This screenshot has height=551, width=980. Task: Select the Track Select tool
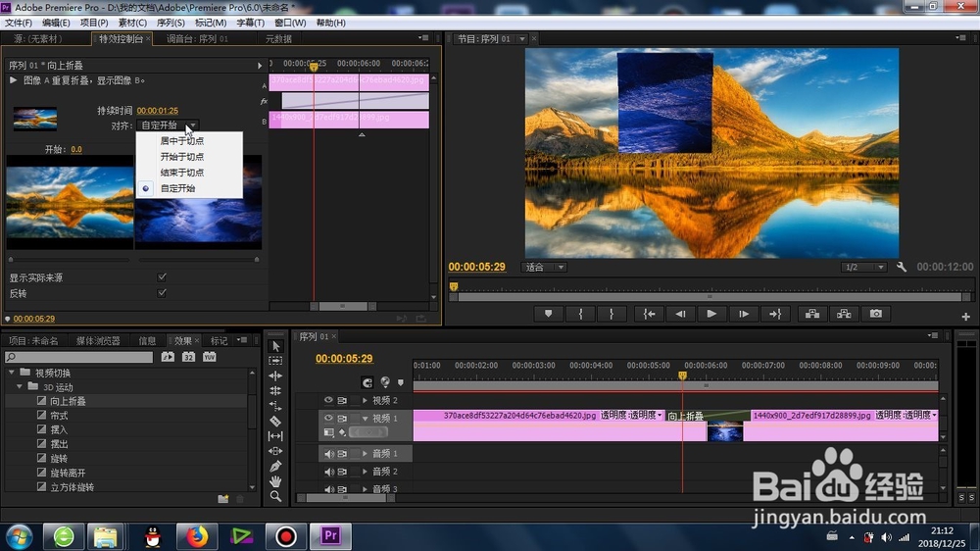point(275,361)
